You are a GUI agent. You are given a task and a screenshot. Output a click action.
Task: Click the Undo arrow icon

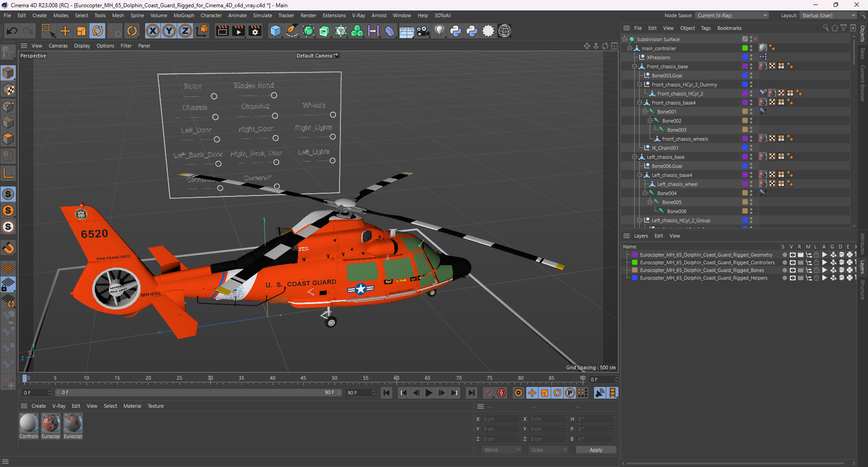(12, 31)
